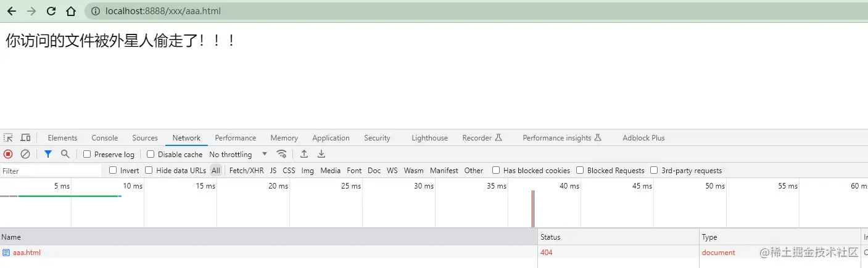Open the Adblock Plus tab
This screenshot has height=268, width=868.
click(x=643, y=138)
